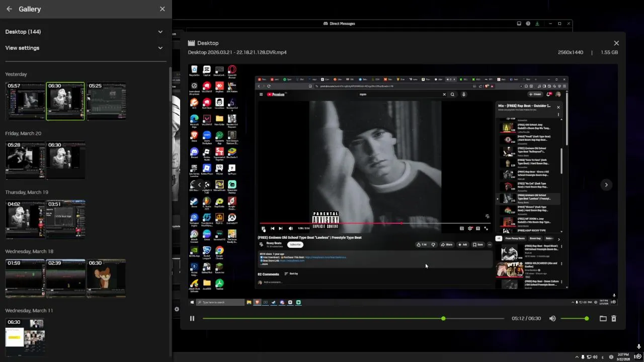Show hidden tray icons chevron in taskbar
The image size is (644, 362).
pyautogui.click(x=577, y=357)
